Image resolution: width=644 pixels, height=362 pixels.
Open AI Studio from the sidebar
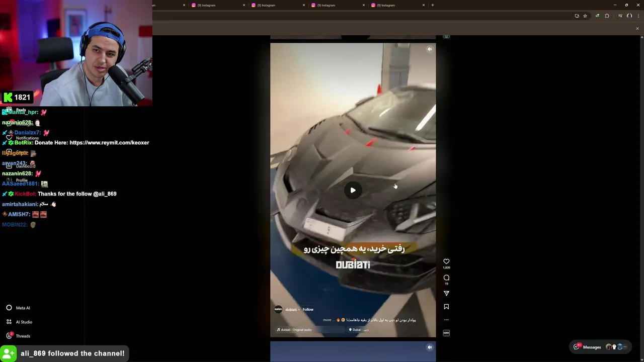coord(19,322)
